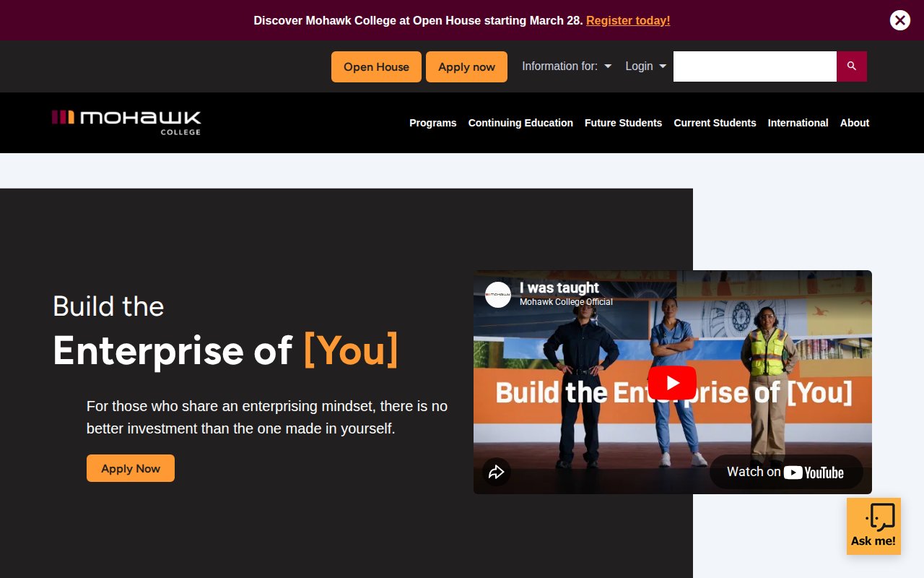Click the About navigation item

[x=855, y=123]
